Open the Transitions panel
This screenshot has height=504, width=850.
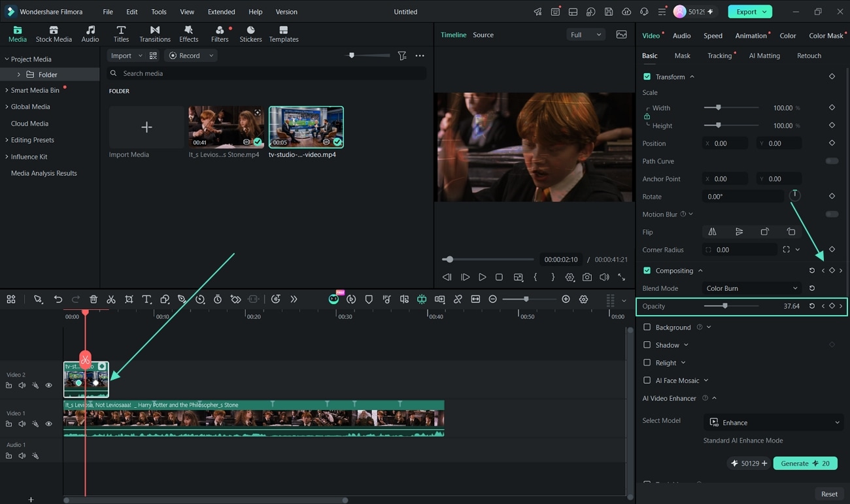click(155, 34)
